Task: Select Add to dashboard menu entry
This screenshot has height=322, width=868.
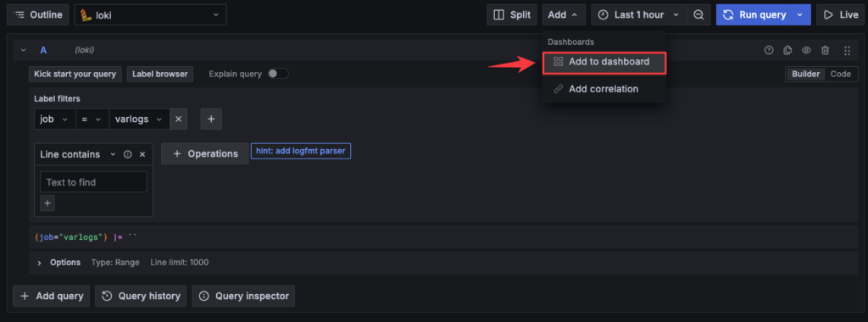Action: coord(604,62)
